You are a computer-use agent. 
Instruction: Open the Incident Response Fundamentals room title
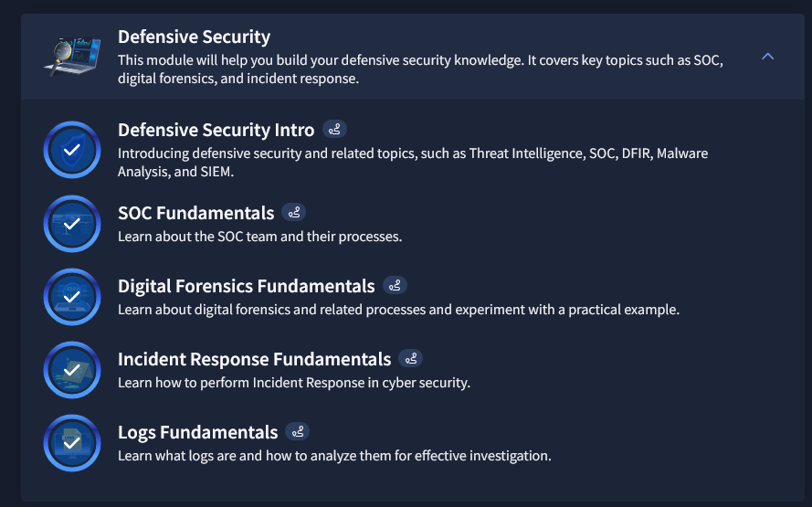click(254, 359)
